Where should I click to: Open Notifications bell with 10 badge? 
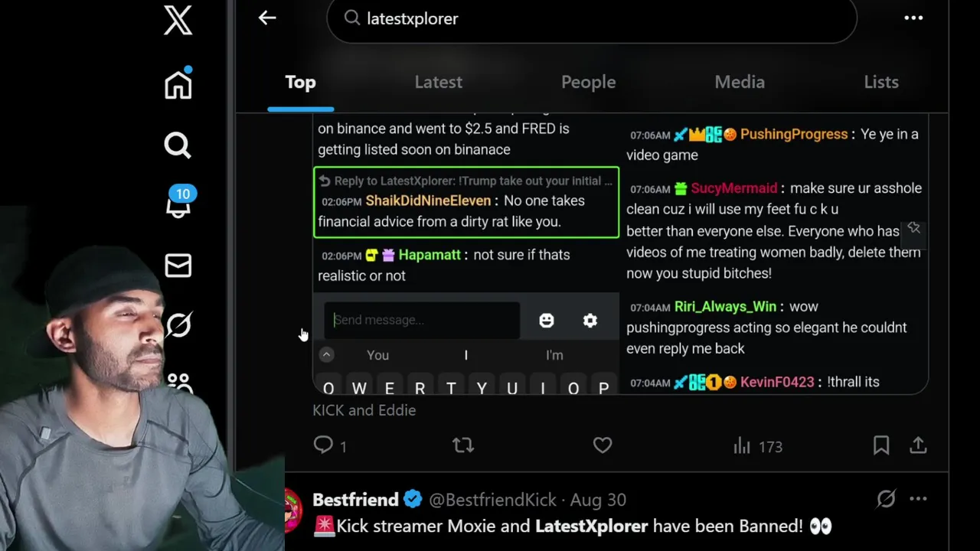[179, 203]
